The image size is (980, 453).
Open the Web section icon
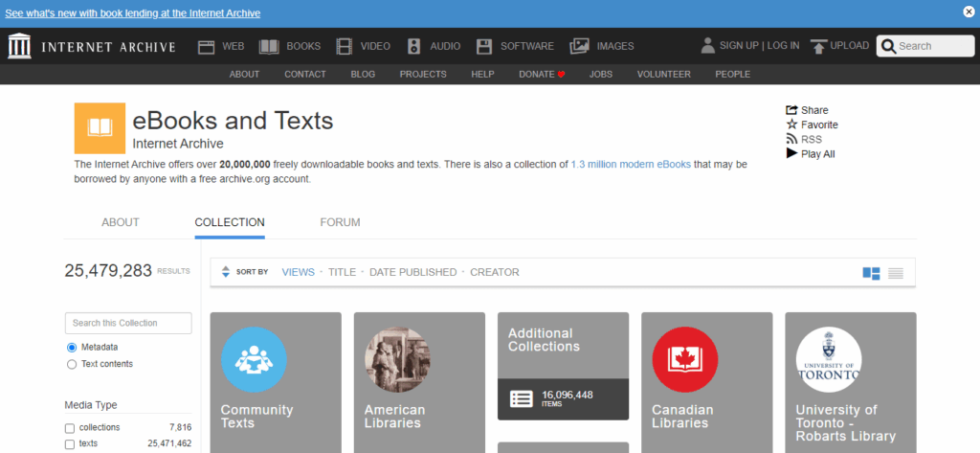point(207,46)
